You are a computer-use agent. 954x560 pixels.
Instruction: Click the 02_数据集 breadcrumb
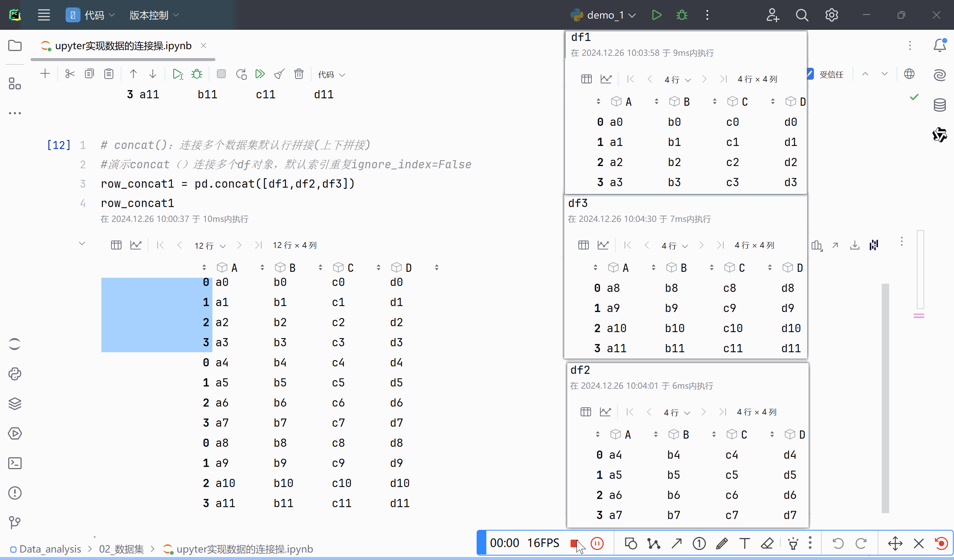121,549
